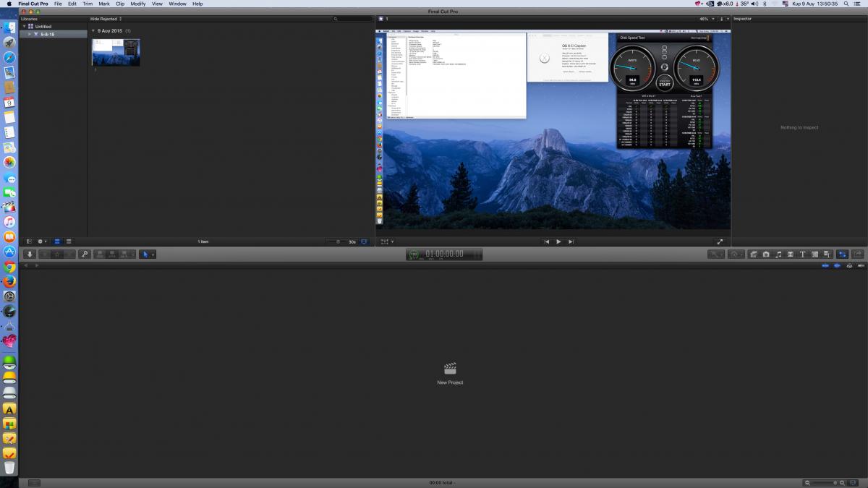Open the Window menu
868x488 pixels.
177,4
